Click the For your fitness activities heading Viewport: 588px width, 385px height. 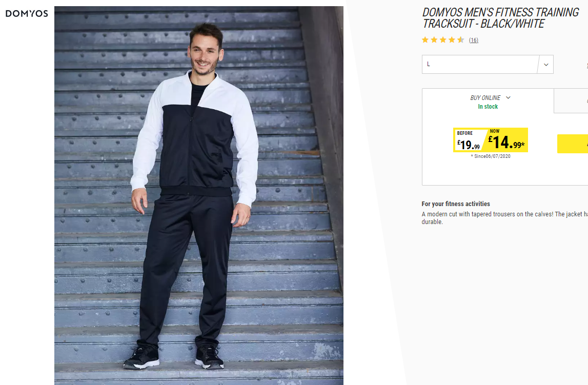pos(456,204)
